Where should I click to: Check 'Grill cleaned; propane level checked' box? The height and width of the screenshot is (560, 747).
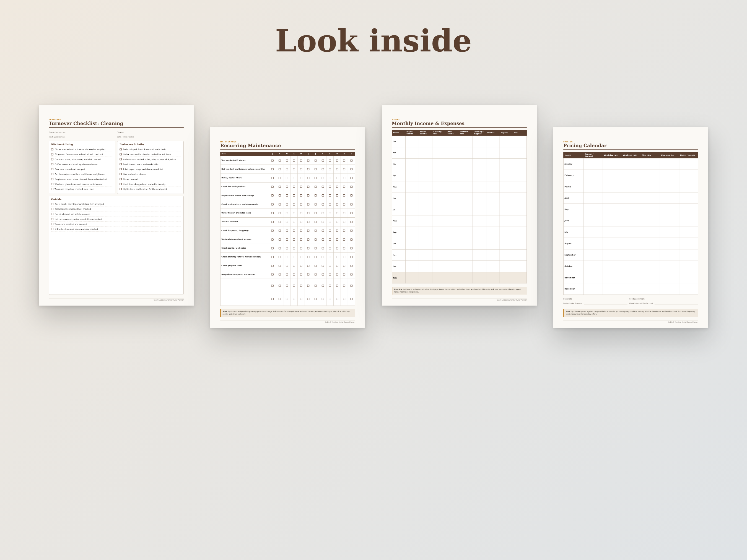coord(52,209)
